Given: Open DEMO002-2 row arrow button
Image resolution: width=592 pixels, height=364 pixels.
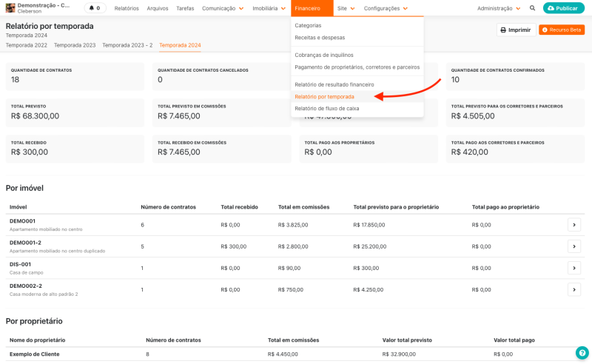Looking at the screenshot, I should pyautogui.click(x=574, y=289).
